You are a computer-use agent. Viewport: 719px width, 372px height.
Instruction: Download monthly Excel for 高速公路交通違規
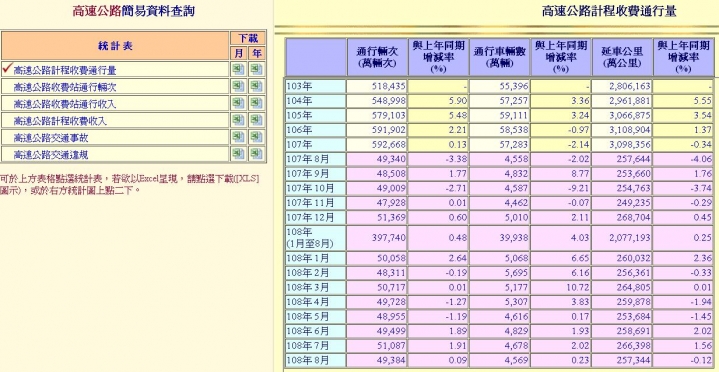click(x=238, y=154)
